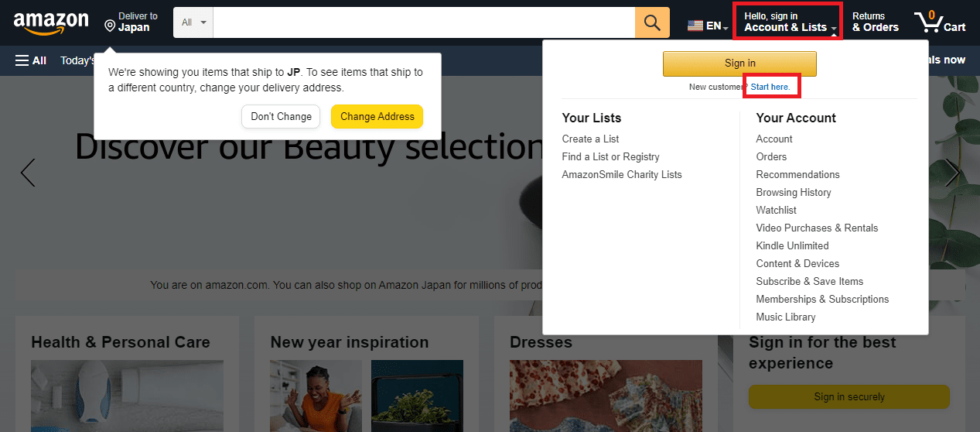The image size is (980, 432).
Task: Open Kindle Unlimited link
Action: pyautogui.click(x=792, y=246)
